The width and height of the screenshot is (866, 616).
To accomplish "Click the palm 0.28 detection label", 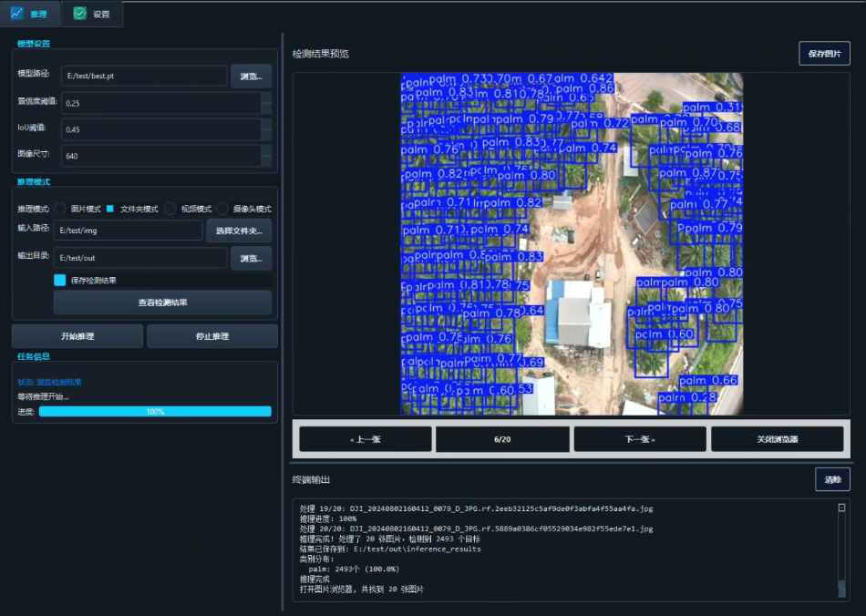I will (687, 397).
